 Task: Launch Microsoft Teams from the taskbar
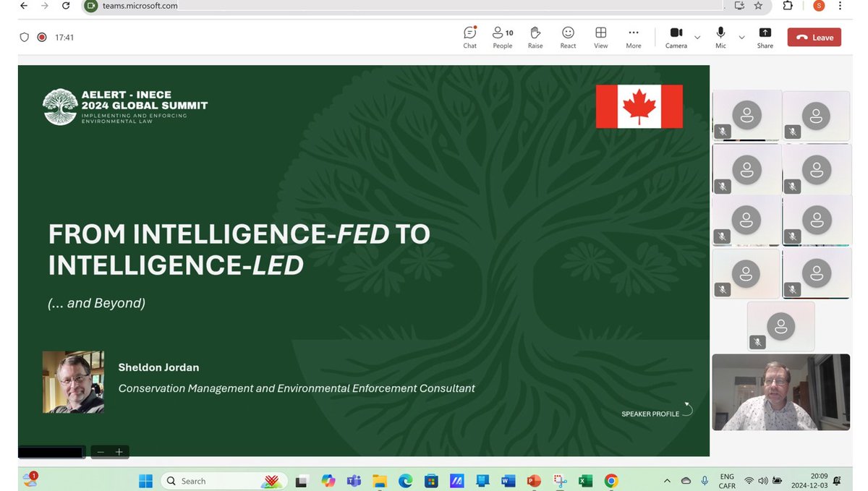click(354, 480)
